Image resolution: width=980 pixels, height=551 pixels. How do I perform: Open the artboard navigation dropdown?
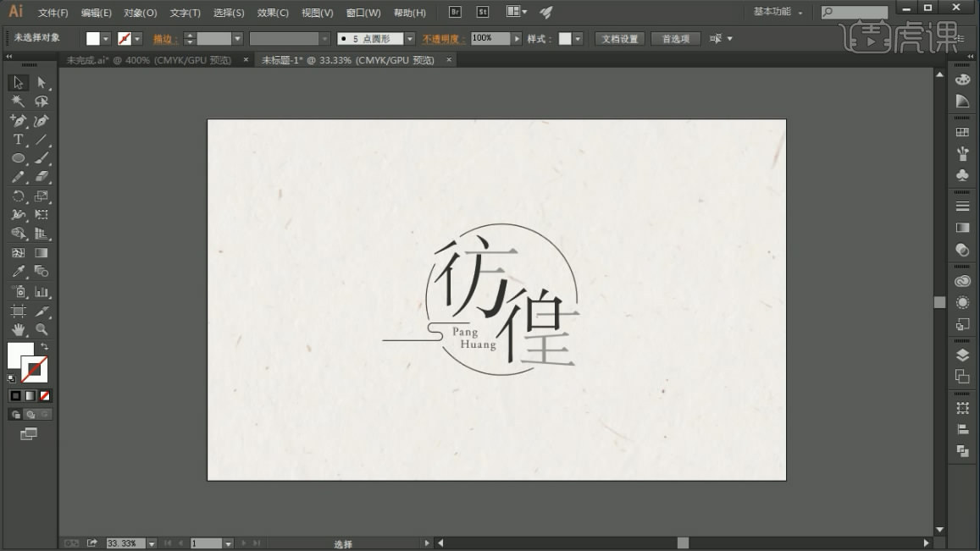pyautogui.click(x=228, y=543)
